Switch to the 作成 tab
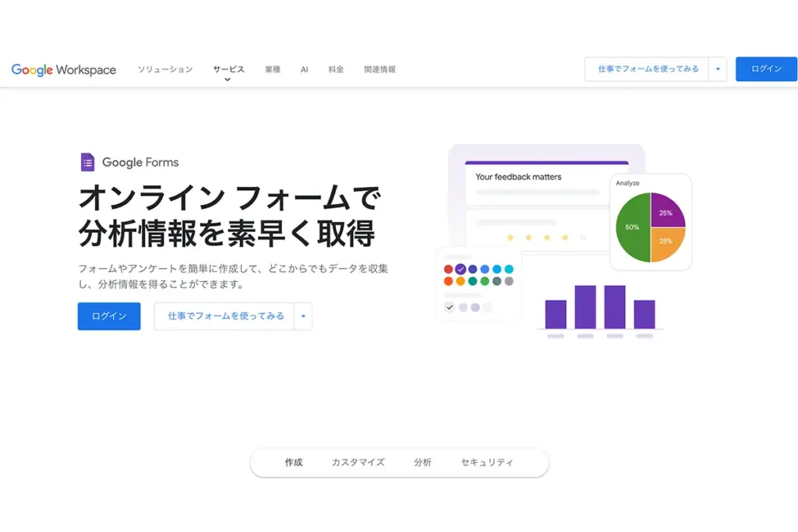The height and width of the screenshot is (532, 798). 294,463
